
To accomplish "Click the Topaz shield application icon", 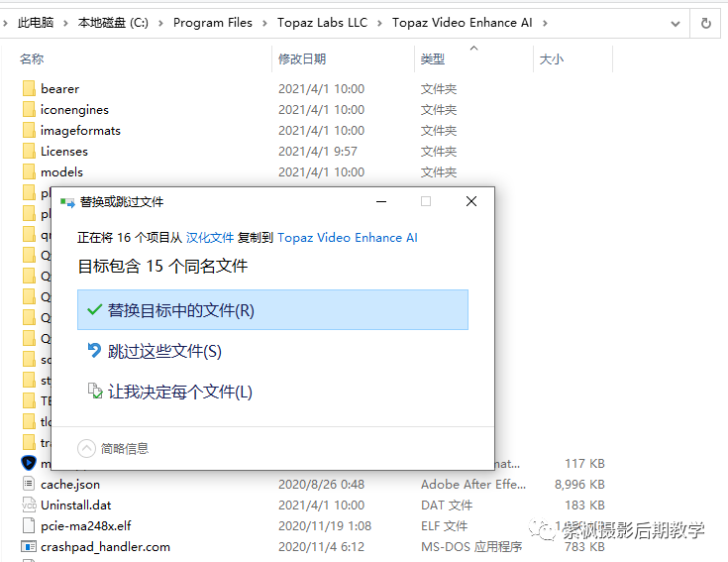I will (x=29, y=463).
